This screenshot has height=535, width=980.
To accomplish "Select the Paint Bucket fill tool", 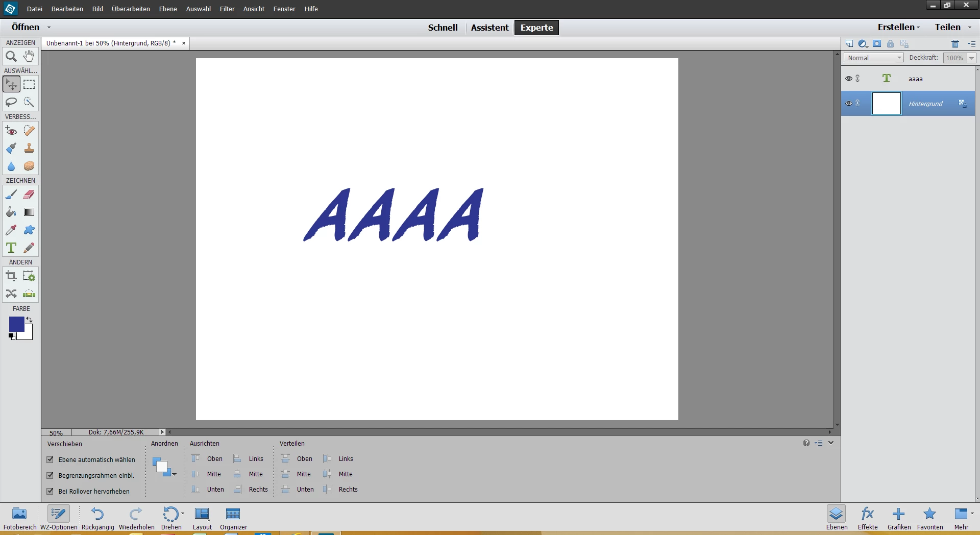I will [x=11, y=212].
